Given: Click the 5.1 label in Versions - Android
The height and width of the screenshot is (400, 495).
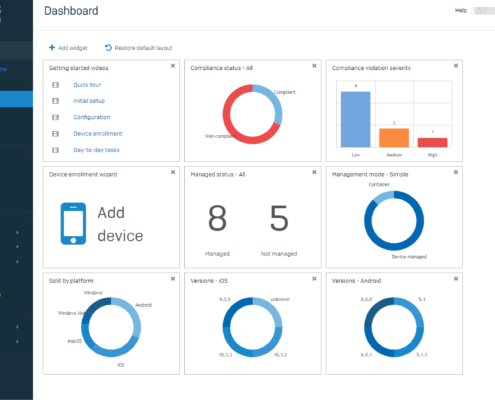Looking at the screenshot, I should tap(422, 299).
